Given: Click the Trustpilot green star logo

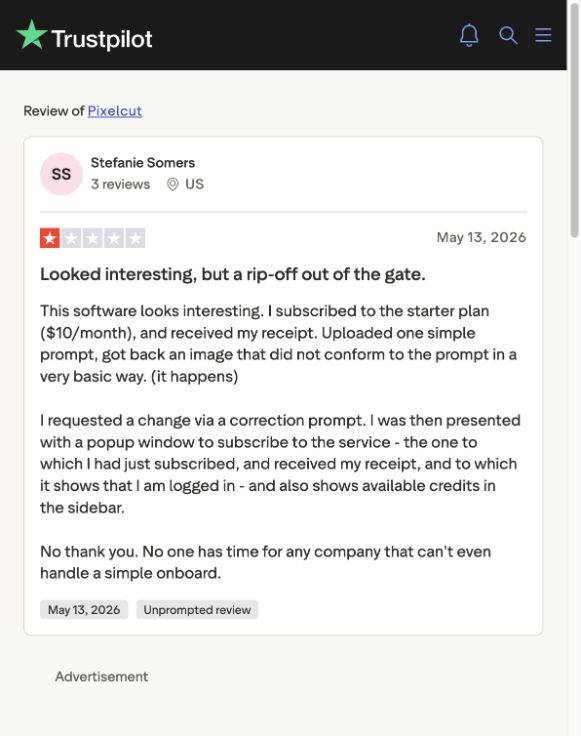Looking at the screenshot, I should [31, 35].
